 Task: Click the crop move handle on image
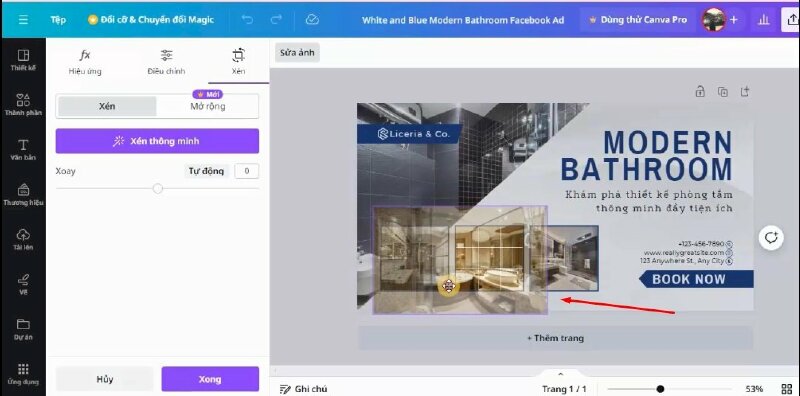(x=448, y=286)
